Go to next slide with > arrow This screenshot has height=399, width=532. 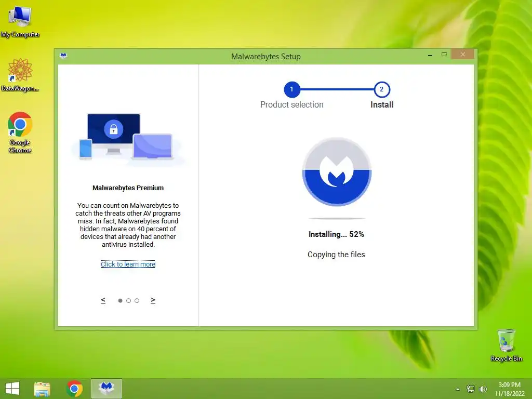(x=153, y=300)
